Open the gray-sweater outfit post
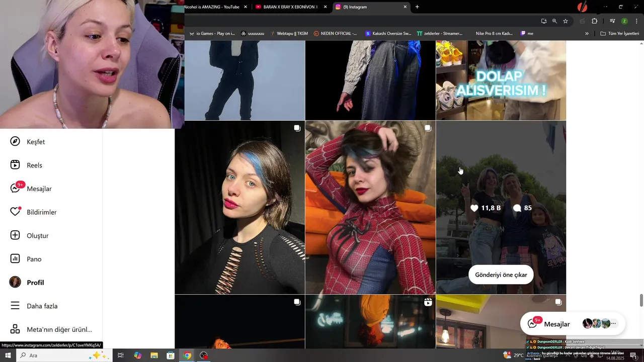Image resolution: width=644 pixels, height=362 pixels. click(x=370, y=80)
